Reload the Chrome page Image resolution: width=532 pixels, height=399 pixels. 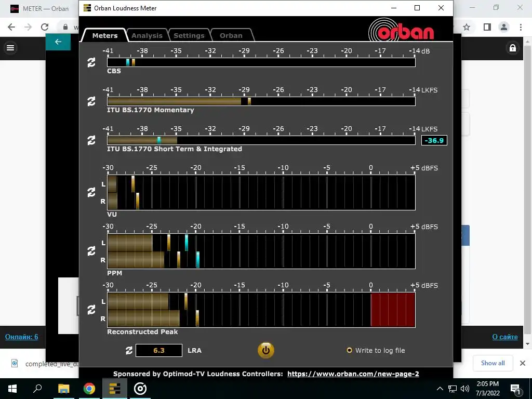pos(45,27)
